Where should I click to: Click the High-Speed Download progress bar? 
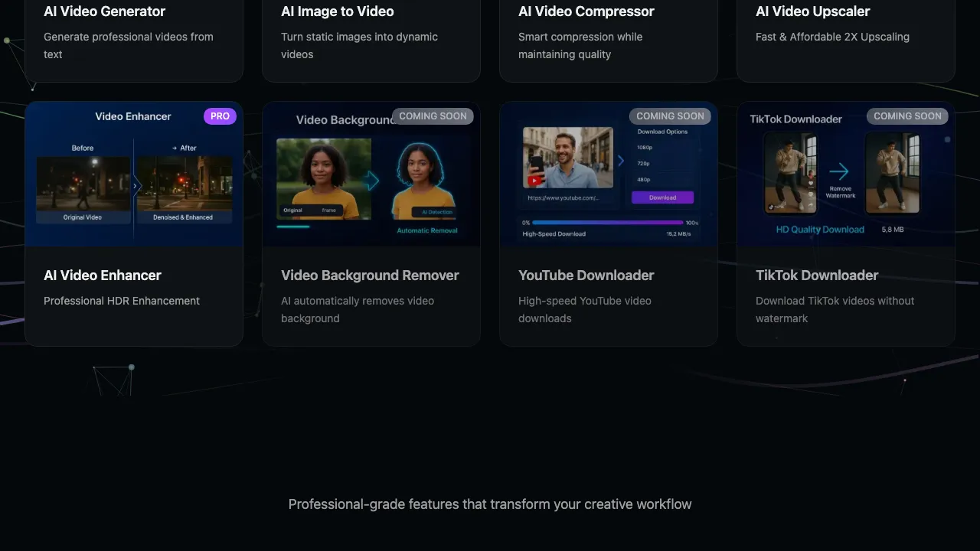click(607, 222)
